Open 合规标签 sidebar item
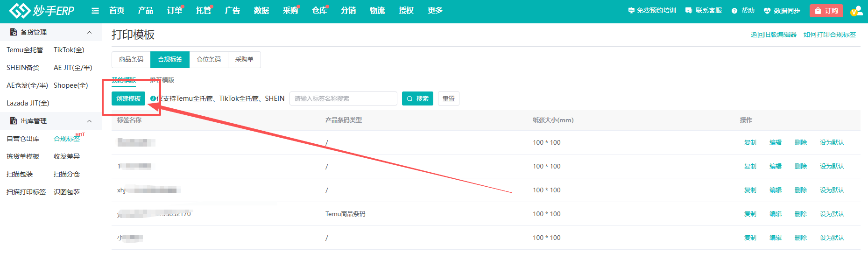Viewport: 868px width, 253px height. [67, 139]
